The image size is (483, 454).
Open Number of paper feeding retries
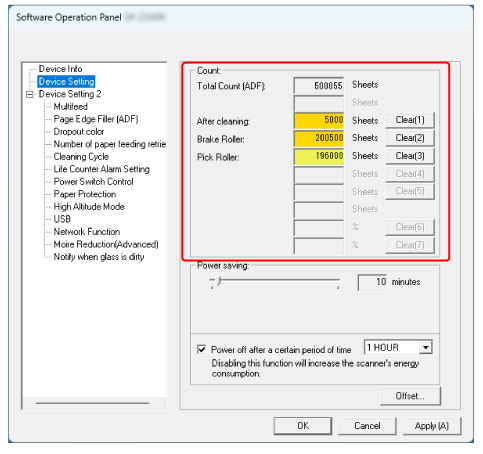pos(110,144)
